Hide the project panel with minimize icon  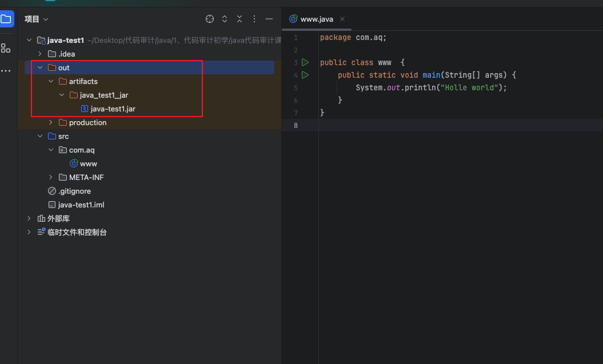(269, 19)
